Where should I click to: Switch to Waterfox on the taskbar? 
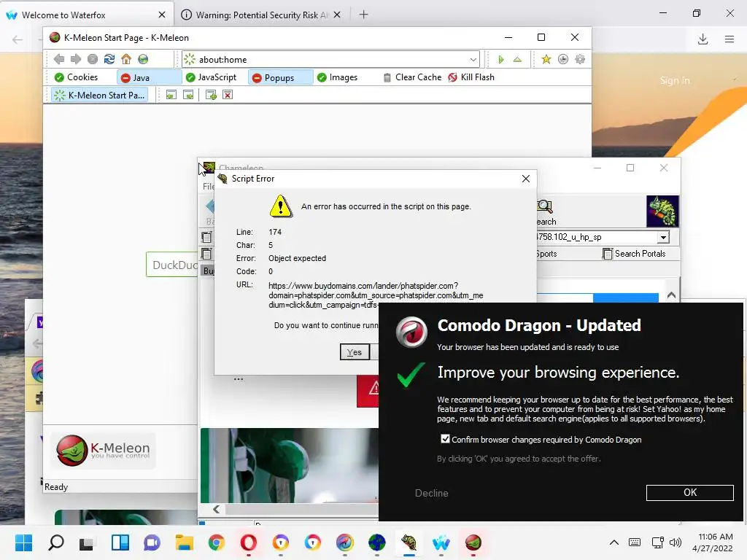click(x=441, y=542)
